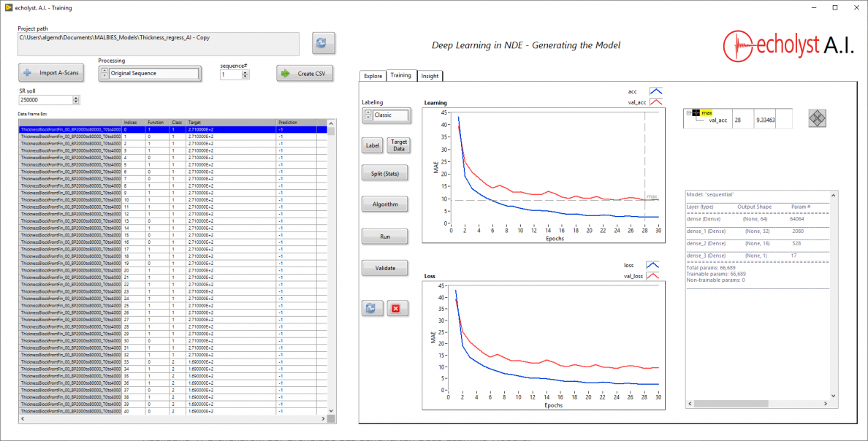Click the application icon in the title bar
The width and height of the screenshot is (868, 441).
click(x=8, y=7)
